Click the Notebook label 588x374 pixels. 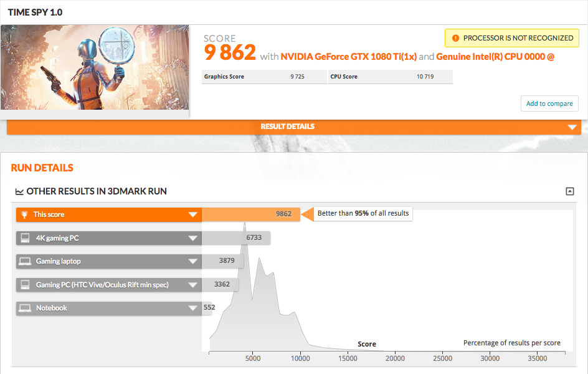(x=51, y=308)
